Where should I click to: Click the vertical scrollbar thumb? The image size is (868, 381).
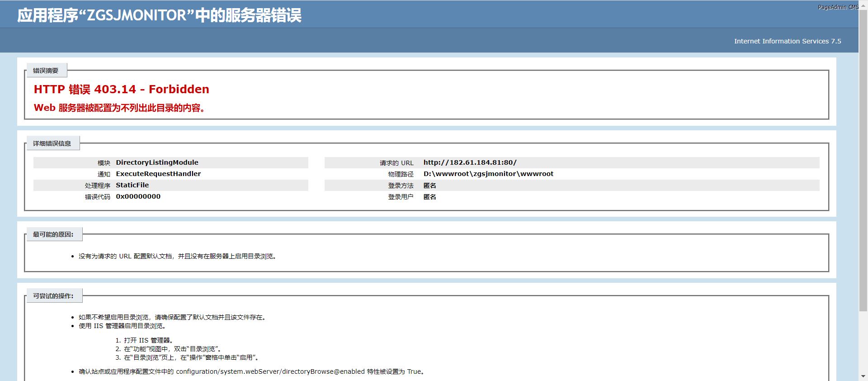(x=863, y=158)
